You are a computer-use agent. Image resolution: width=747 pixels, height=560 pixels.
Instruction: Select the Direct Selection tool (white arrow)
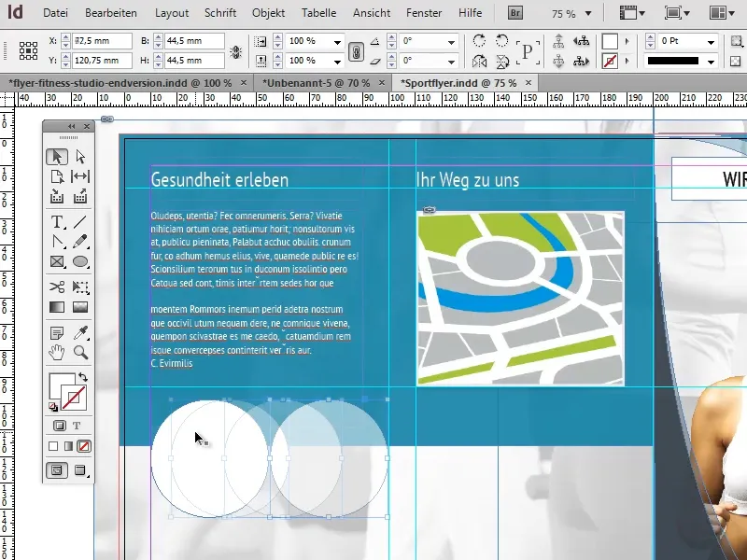[80, 157]
